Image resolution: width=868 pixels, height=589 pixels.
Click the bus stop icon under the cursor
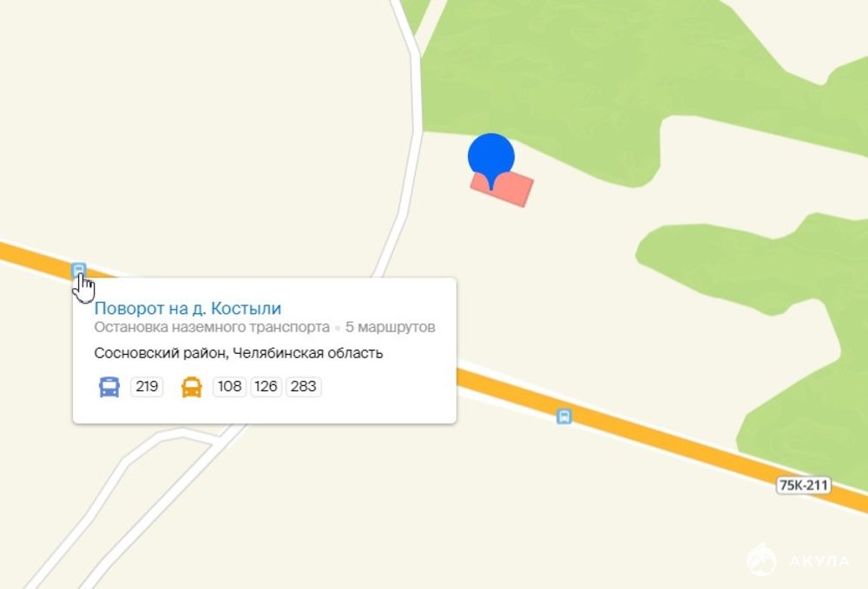(x=79, y=271)
